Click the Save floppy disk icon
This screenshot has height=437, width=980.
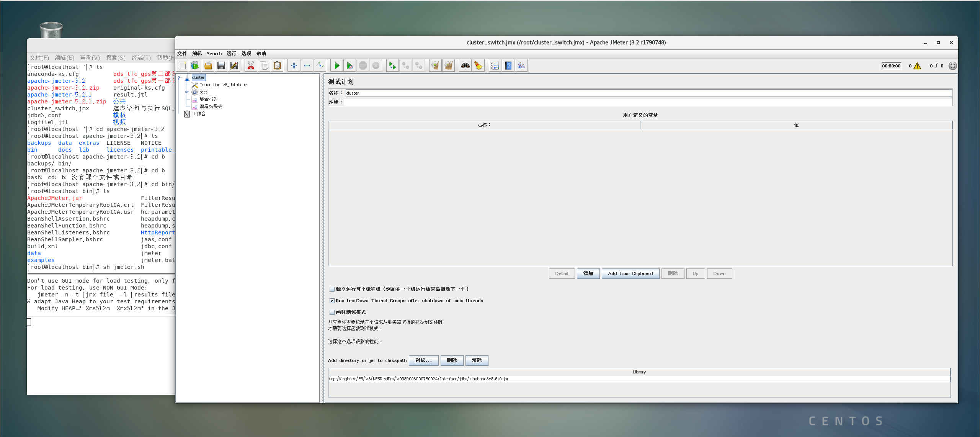pyautogui.click(x=221, y=66)
